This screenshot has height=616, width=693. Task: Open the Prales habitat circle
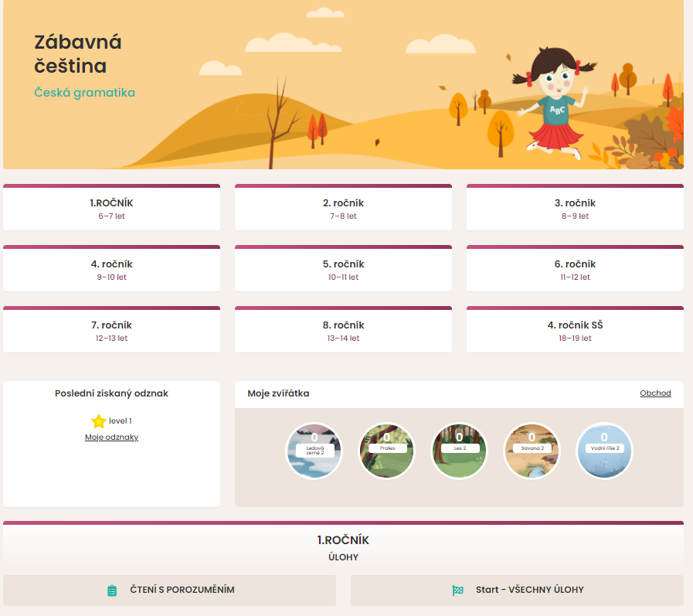point(386,451)
